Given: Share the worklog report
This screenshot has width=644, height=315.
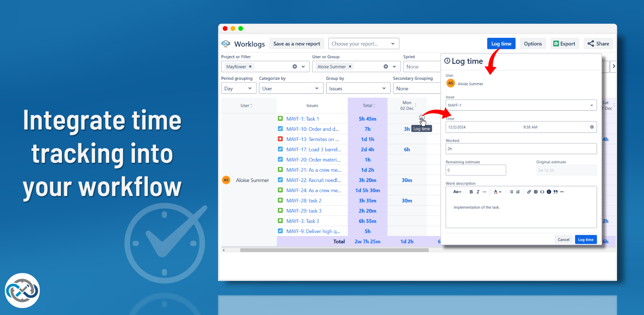Looking at the screenshot, I should (598, 44).
